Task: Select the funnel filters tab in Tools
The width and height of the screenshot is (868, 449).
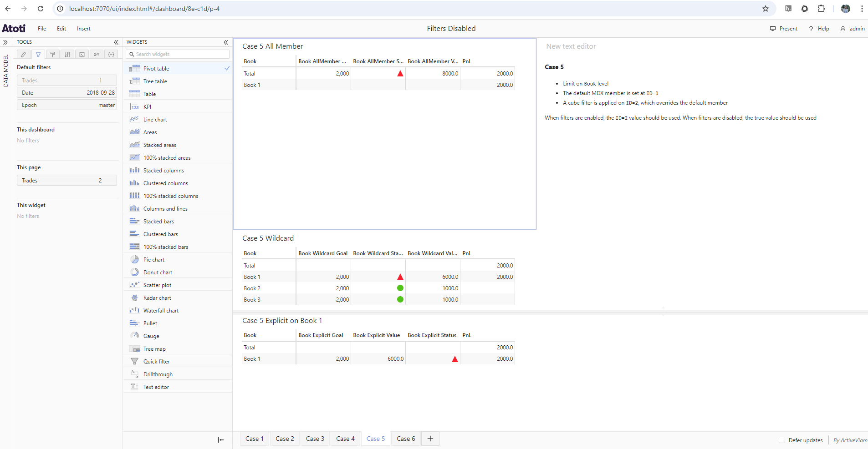Action: (38, 55)
